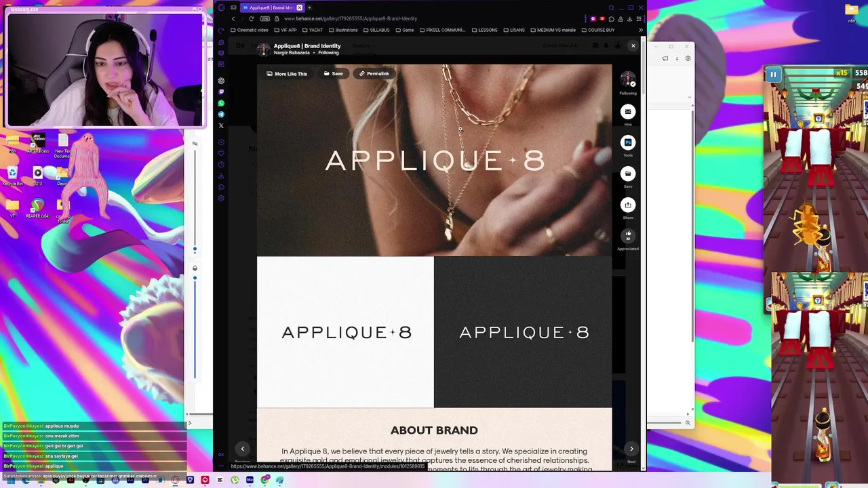Viewport: 868px width, 488px height.
Task: Pause the Subway Surfers game
Action: click(x=773, y=75)
